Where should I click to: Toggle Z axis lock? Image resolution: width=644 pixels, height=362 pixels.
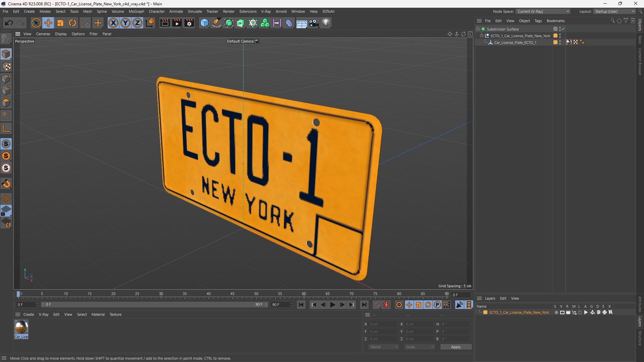pyautogui.click(x=138, y=23)
